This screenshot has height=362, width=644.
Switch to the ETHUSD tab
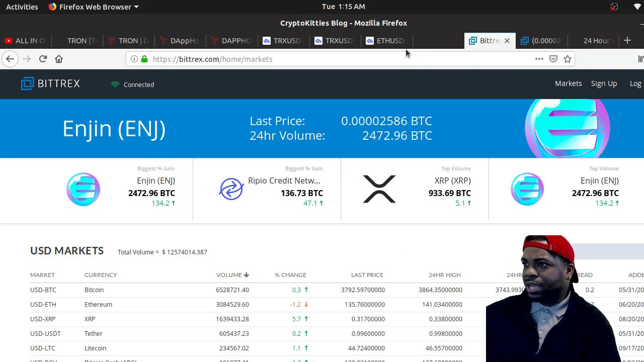coord(386,41)
